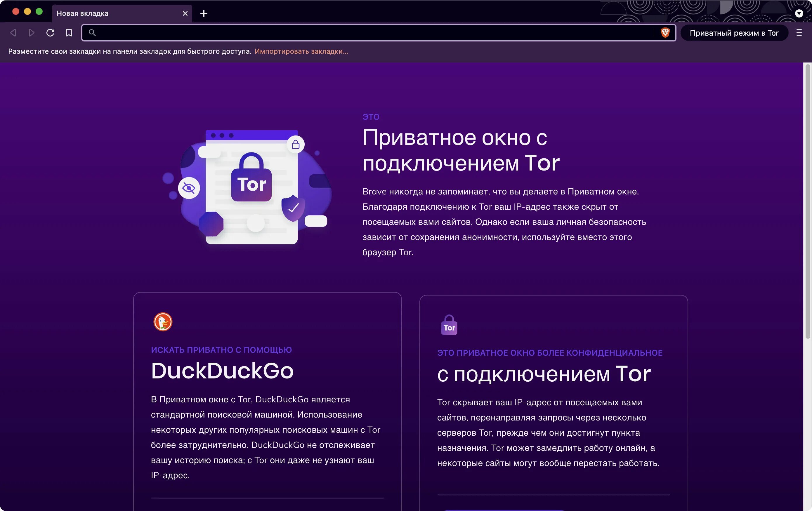
Task: Click the crossed-out eye icon in illustration
Action: pyautogui.click(x=189, y=188)
